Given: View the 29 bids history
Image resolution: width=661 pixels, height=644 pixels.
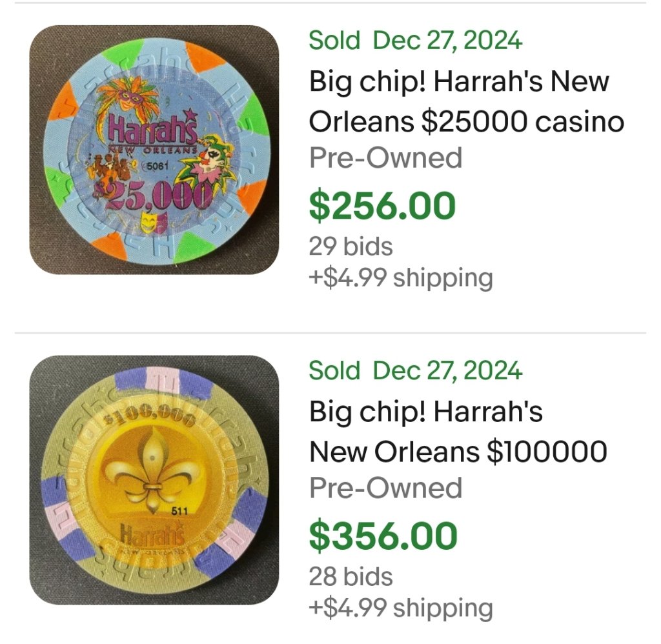Looking at the screenshot, I should (x=351, y=246).
